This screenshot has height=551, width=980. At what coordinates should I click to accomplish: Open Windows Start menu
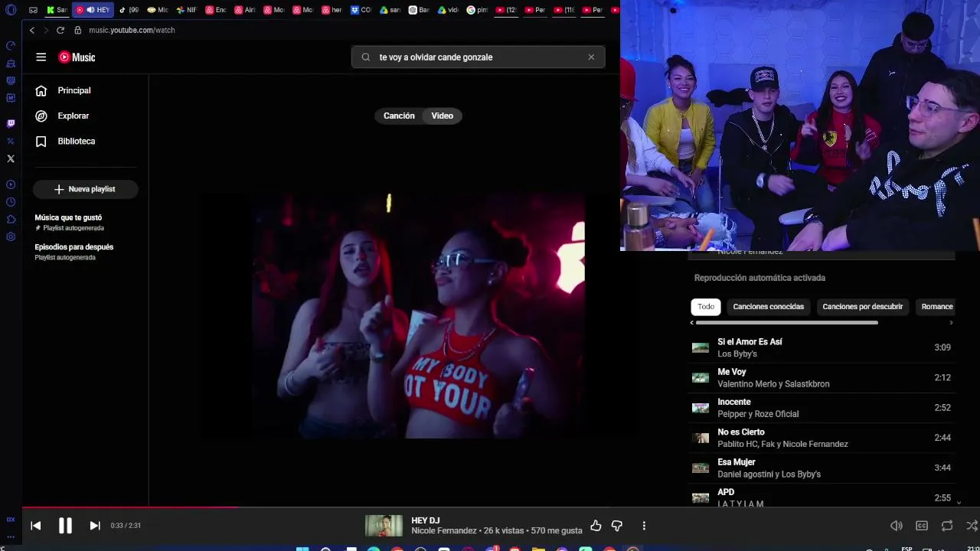(x=302, y=548)
